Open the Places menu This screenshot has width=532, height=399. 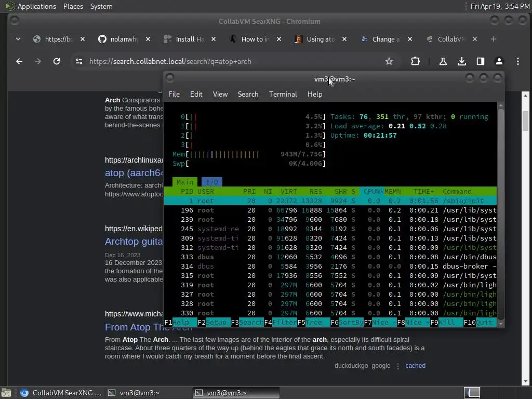(73, 6)
